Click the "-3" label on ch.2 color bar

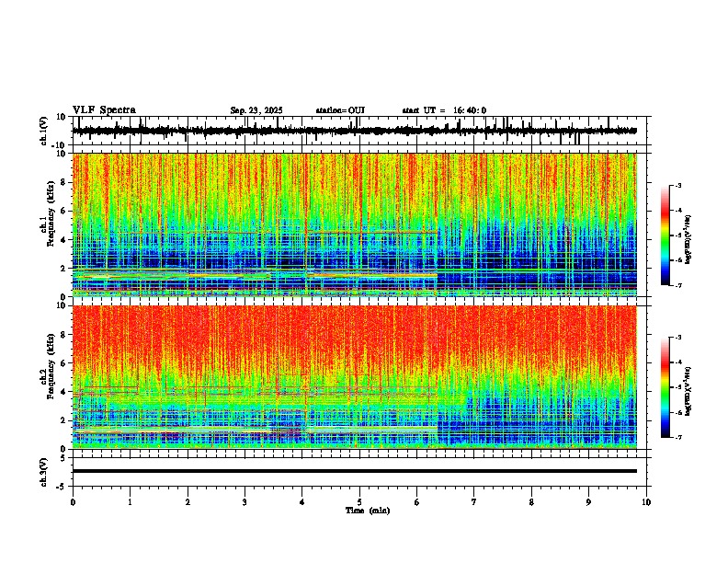click(678, 338)
